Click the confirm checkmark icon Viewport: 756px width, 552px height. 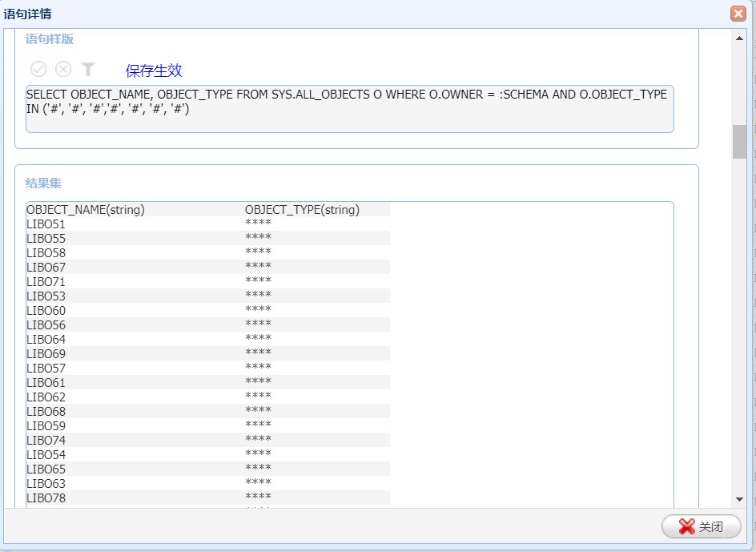point(38,70)
